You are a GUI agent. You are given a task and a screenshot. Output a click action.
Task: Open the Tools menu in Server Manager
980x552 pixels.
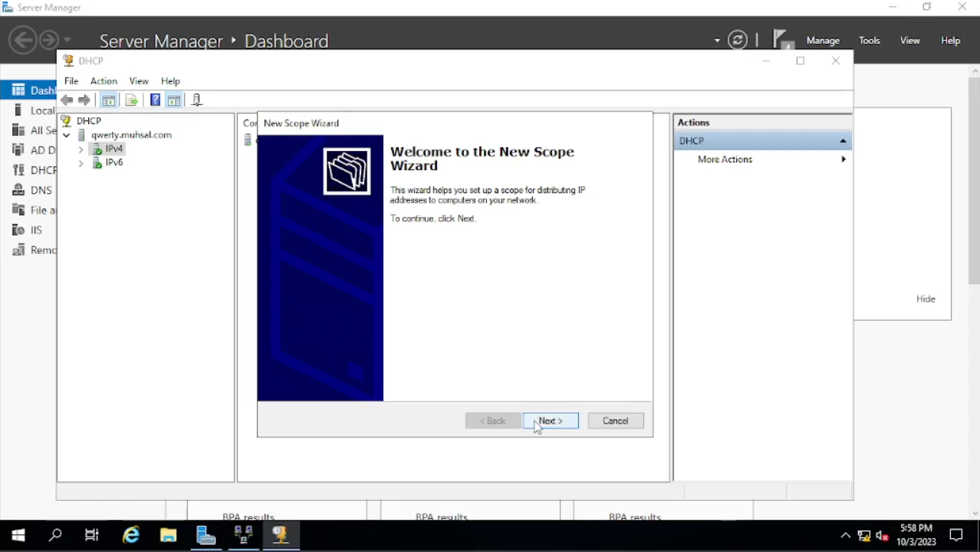pos(869,41)
